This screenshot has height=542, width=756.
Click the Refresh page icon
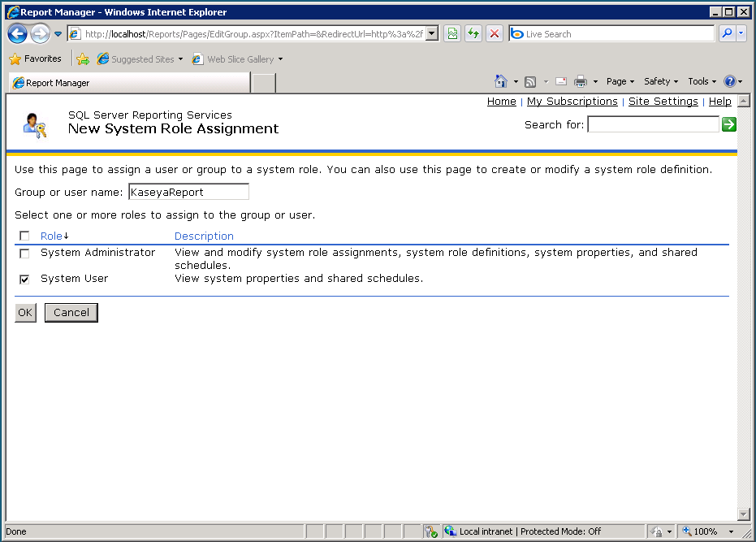(473, 34)
